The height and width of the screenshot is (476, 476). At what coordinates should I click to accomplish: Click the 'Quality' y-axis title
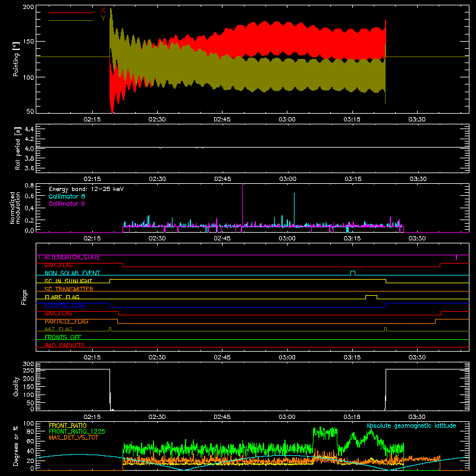pos(16,386)
